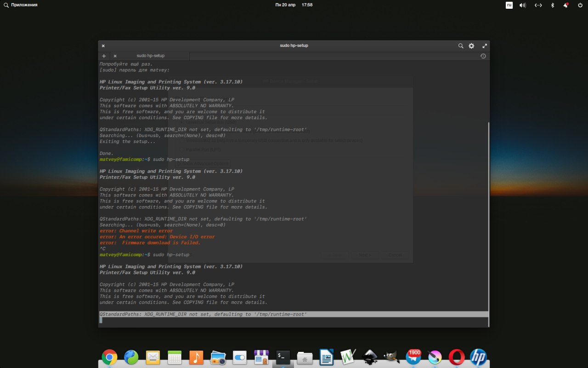This screenshot has width=588, height=368.
Task: Open Telegram with 1900 badge in dock
Action: pyautogui.click(x=413, y=357)
